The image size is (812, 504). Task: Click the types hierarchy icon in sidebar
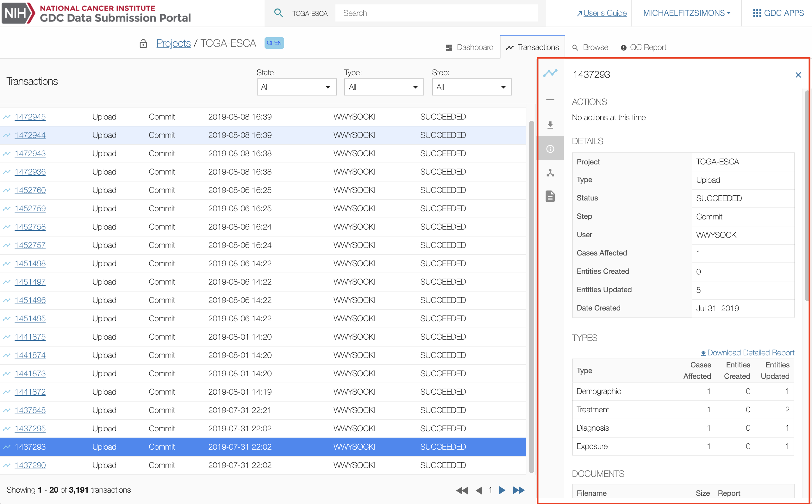550,173
